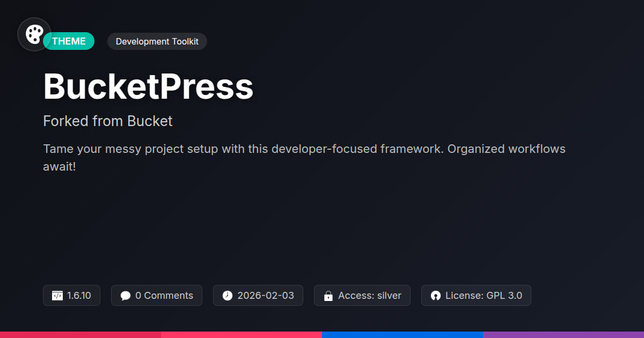
Task: Open the 0 Comments label
Action: point(164,296)
